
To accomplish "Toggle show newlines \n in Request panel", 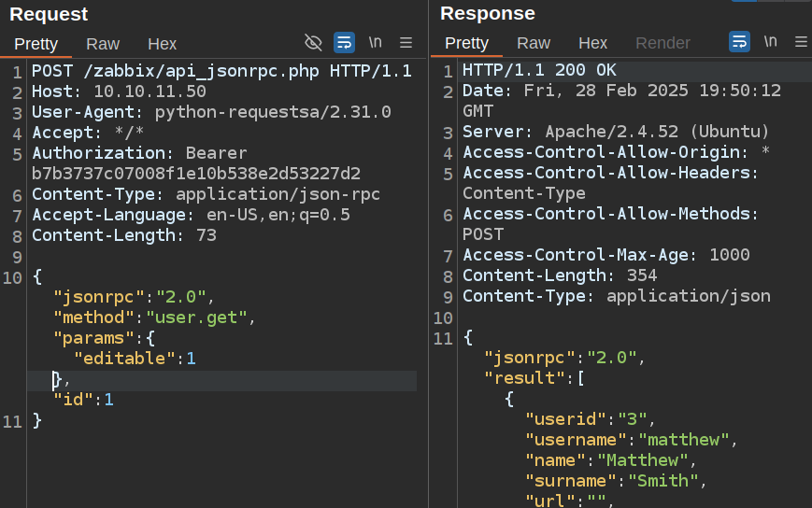I will pyautogui.click(x=375, y=42).
